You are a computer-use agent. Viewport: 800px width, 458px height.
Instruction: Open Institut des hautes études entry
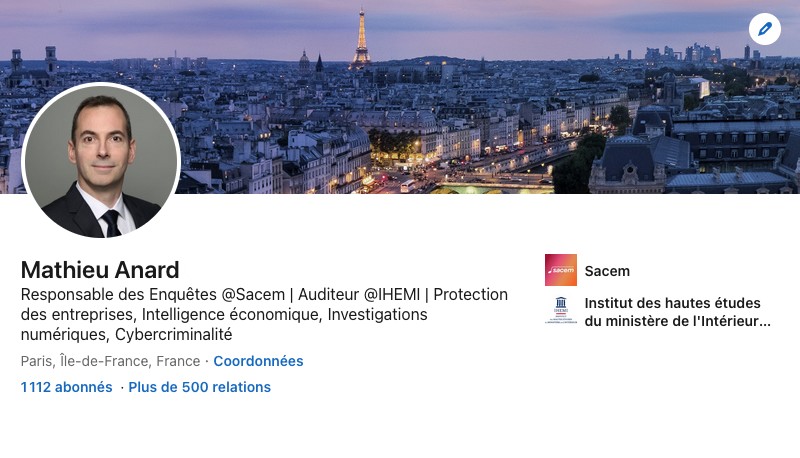tap(672, 303)
